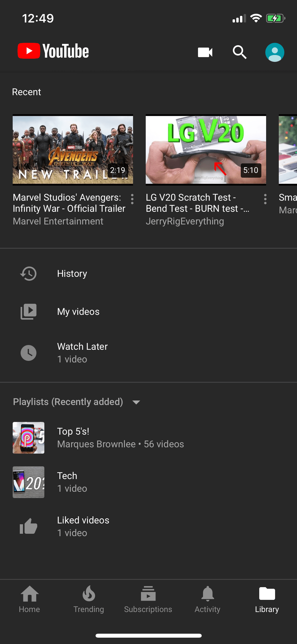Tap the 2:19 duration badge
This screenshot has height=644, width=297.
[118, 170]
